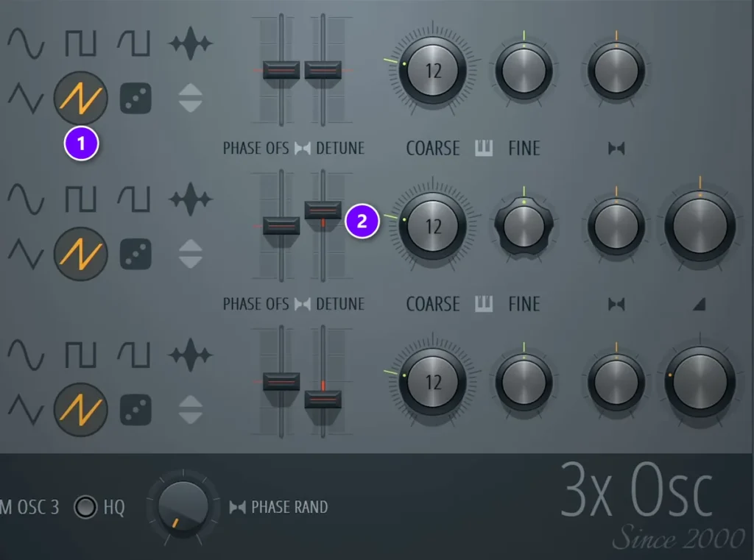The image size is (754, 560).
Task: Open custom shape arrows for oscillator 2
Action: [191, 254]
